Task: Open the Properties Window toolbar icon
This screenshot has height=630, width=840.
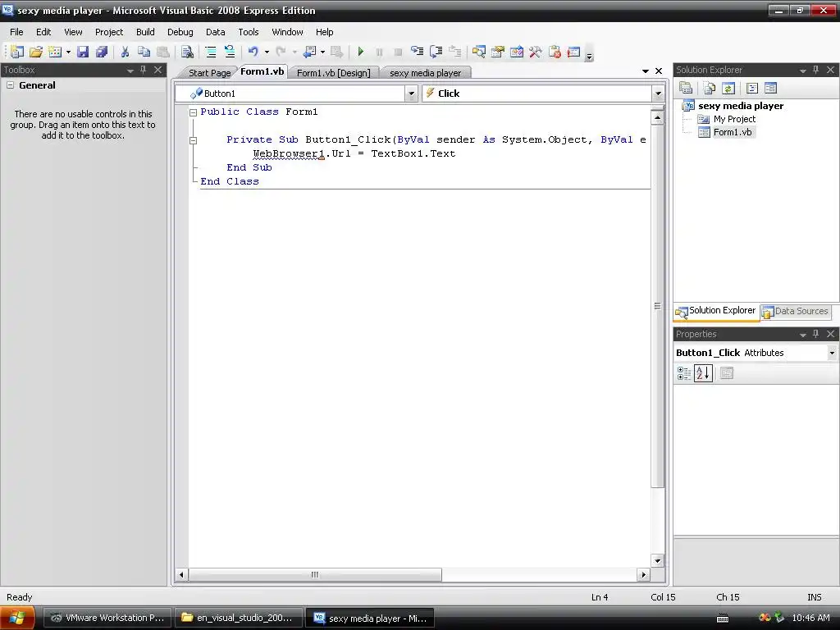Action: tap(498, 52)
